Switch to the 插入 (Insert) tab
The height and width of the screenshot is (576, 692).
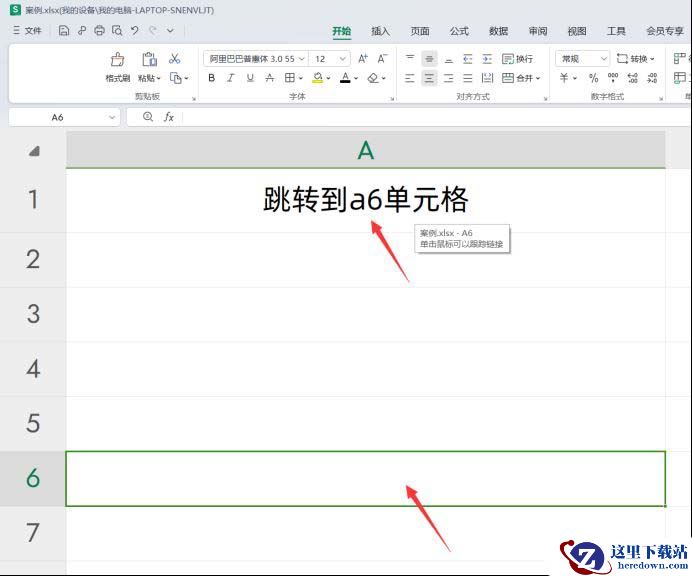tap(380, 31)
